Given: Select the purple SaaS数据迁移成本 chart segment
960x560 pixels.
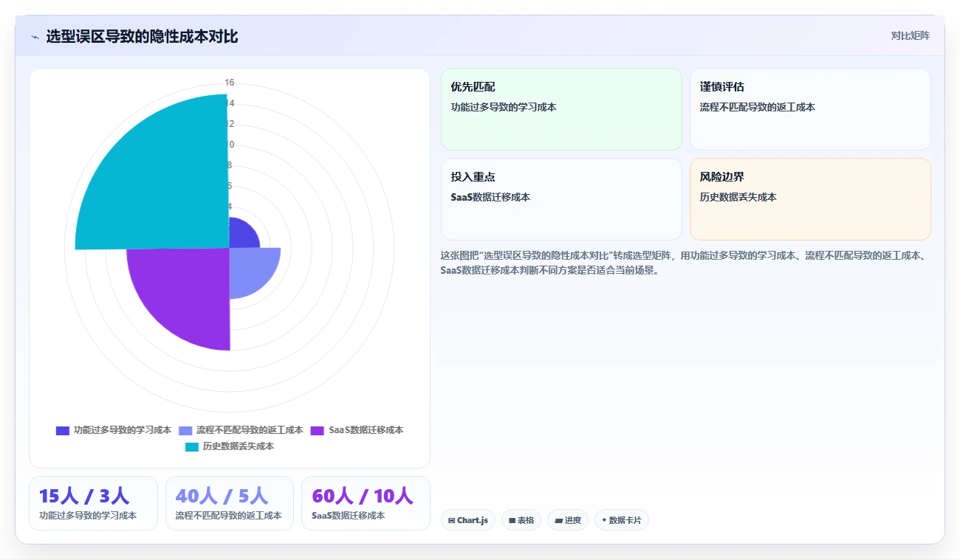Looking at the screenshot, I should (x=188, y=291).
